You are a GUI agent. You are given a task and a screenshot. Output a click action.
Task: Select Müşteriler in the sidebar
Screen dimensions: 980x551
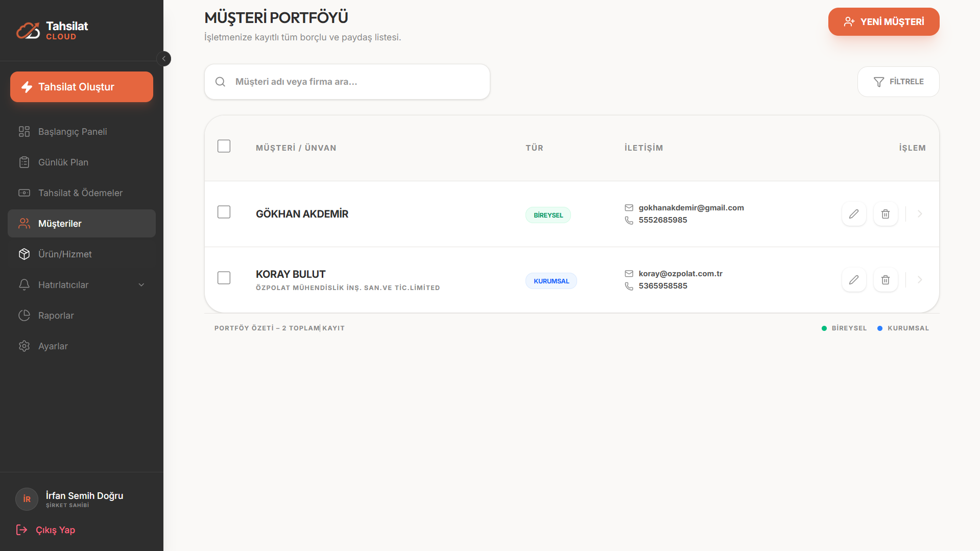click(82, 224)
